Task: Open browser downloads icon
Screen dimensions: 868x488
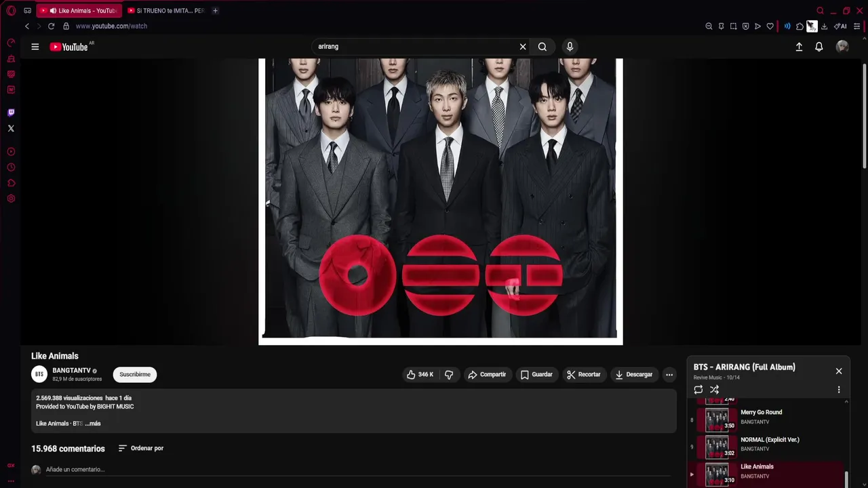Action: pos(824,26)
